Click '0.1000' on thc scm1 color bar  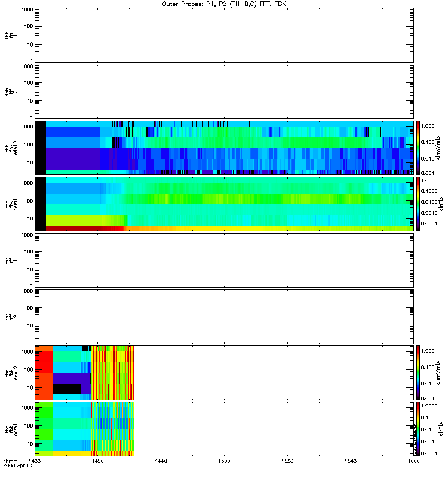click(x=429, y=418)
